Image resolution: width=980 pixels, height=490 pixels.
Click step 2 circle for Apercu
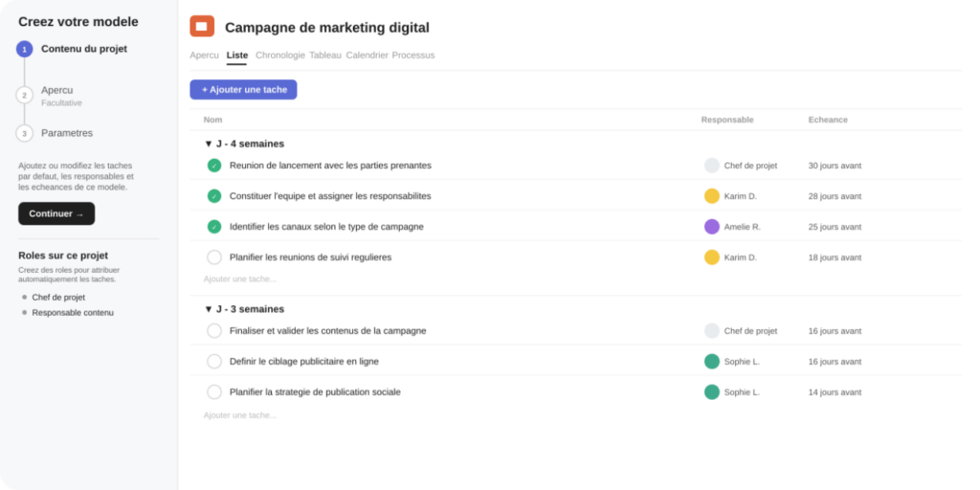[x=24, y=95]
